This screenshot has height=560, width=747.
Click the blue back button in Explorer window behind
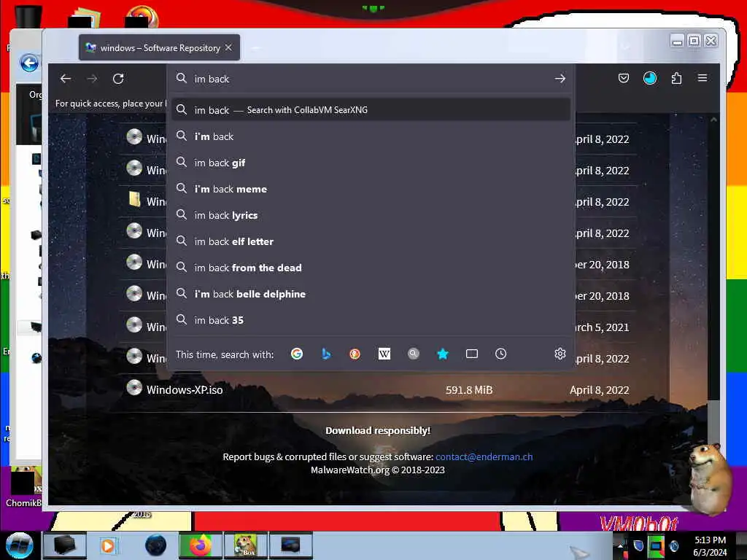[x=29, y=63]
